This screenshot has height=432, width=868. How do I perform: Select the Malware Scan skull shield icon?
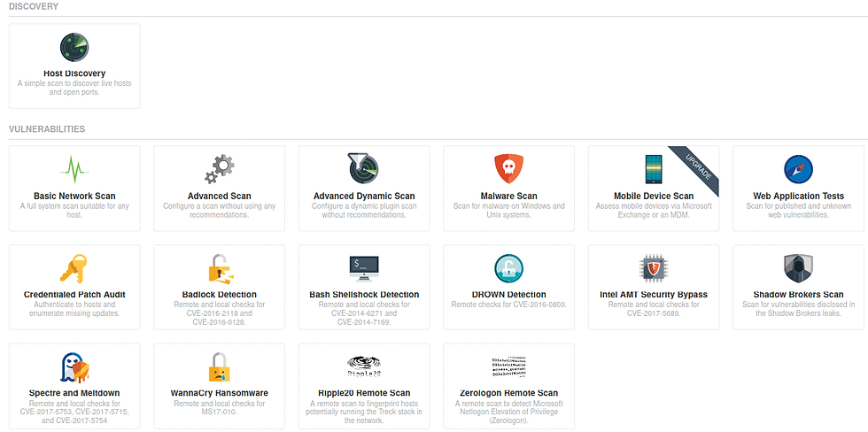click(x=508, y=169)
